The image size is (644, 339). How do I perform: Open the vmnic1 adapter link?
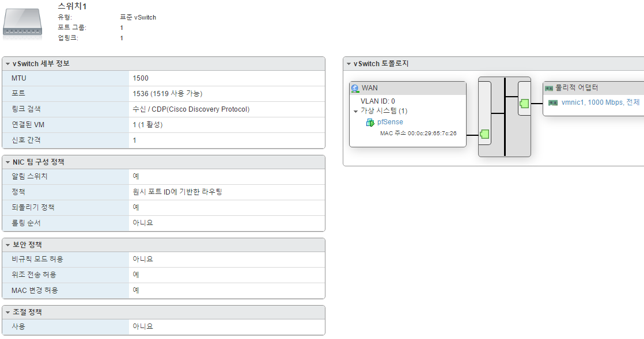click(x=600, y=102)
